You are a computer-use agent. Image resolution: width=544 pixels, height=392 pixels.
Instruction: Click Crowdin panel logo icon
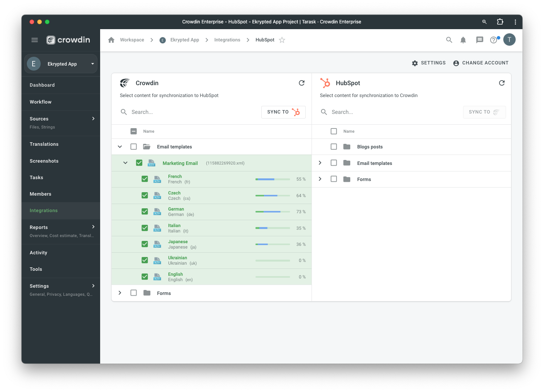tap(125, 83)
